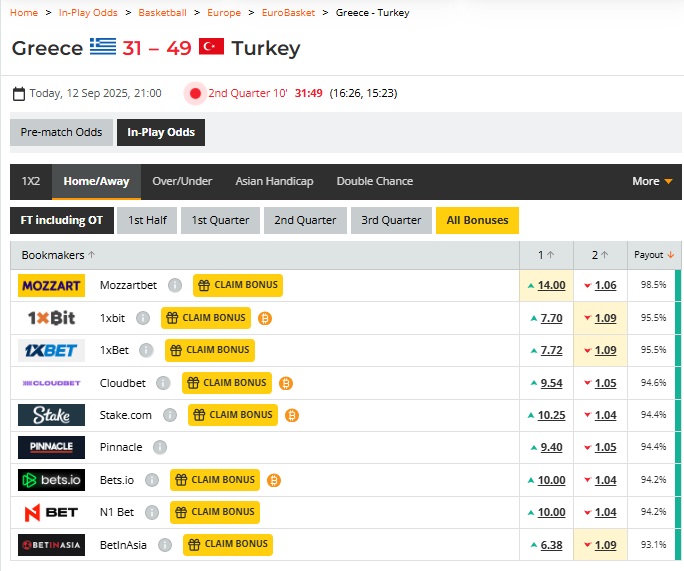The image size is (684, 571).
Task: Click the Cloudbet logo
Action: (x=51, y=383)
